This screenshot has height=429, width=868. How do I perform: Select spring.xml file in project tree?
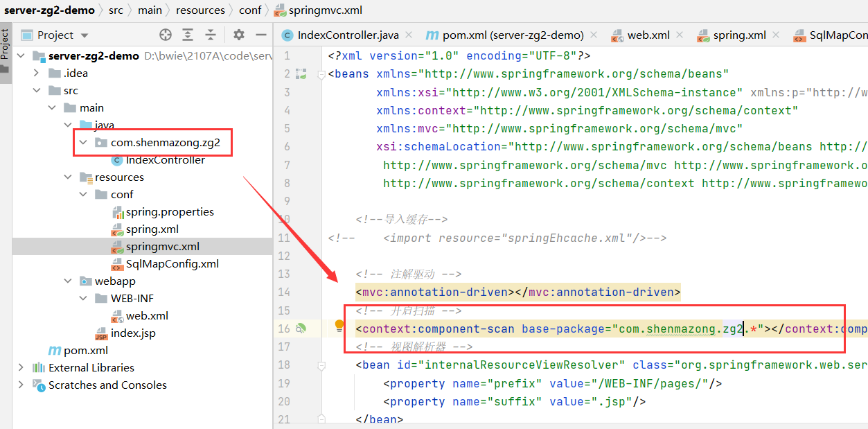[152, 229]
